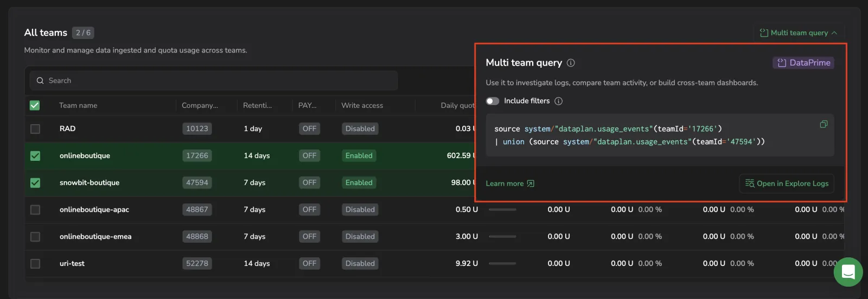Click company ID 10123 badge
The image size is (868, 299).
pos(197,129)
